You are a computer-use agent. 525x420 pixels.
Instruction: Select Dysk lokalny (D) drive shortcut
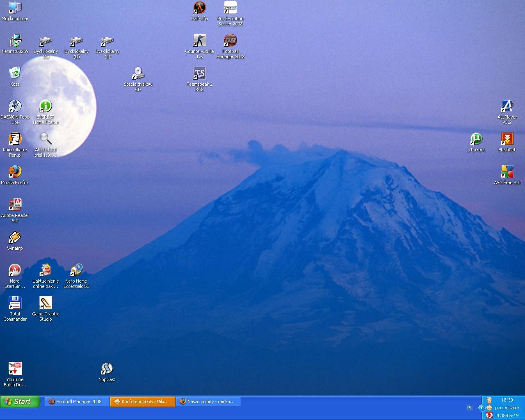coord(76,47)
